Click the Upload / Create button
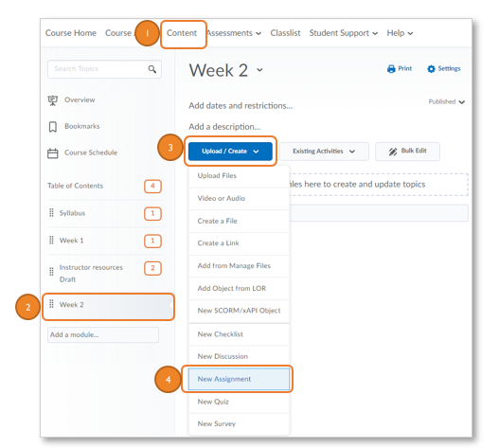This screenshot has height=448, width=499. (230, 152)
